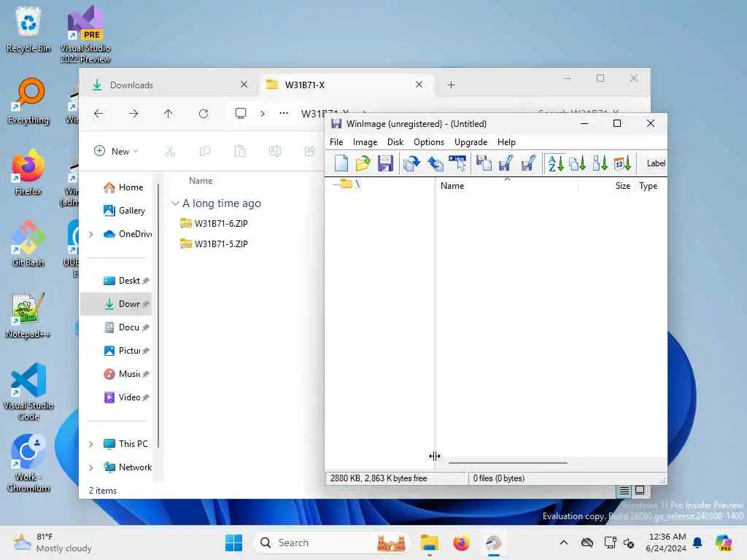This screenshot has width=747, height=560.
Task: Click the Cut scissors icon in Explorer
Action: 169,152
